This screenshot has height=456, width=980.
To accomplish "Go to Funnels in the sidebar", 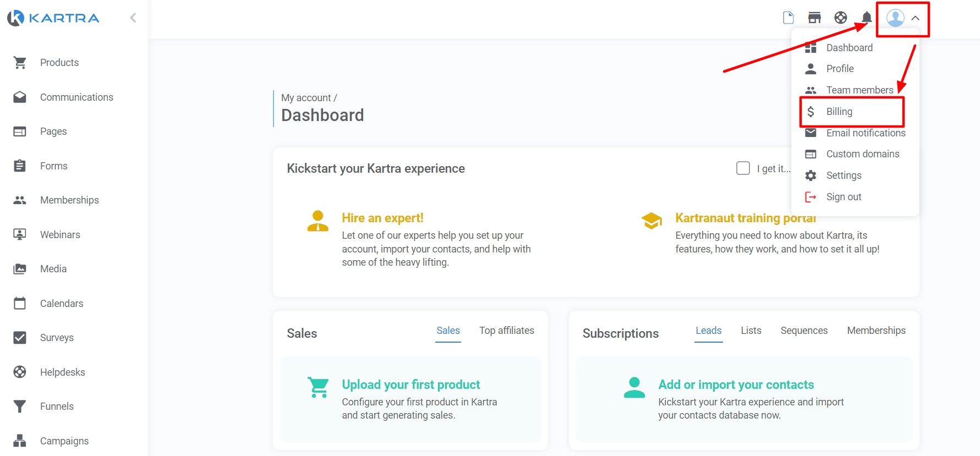I will coord(57,406).
